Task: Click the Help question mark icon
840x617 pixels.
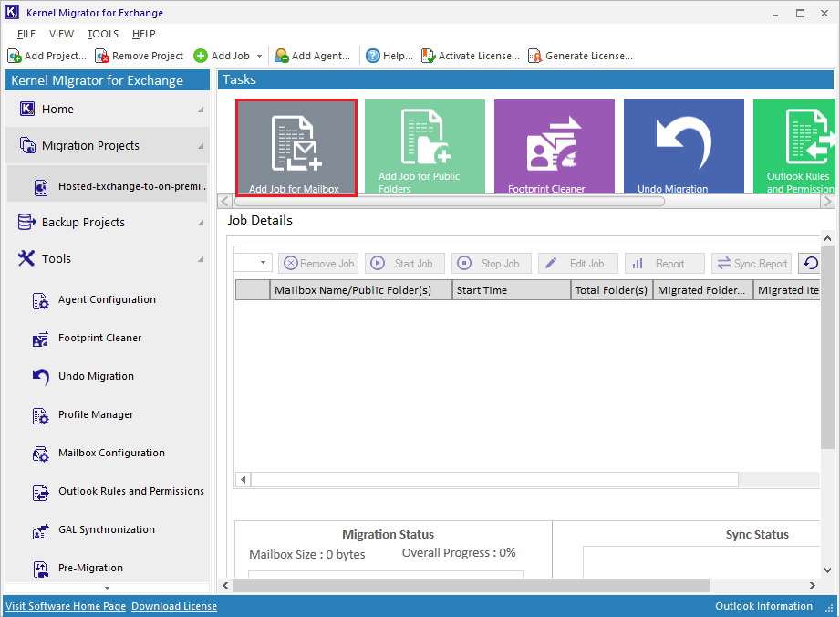Action: [373, 56]
